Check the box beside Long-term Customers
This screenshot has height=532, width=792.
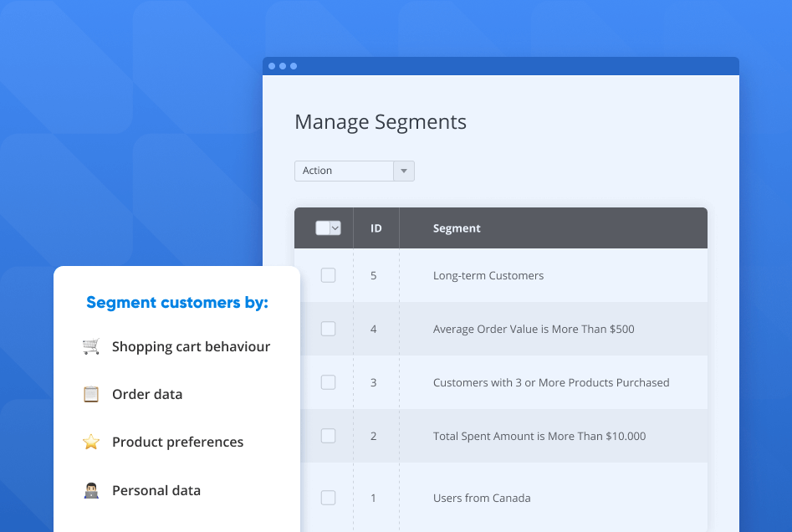(328, 275)
